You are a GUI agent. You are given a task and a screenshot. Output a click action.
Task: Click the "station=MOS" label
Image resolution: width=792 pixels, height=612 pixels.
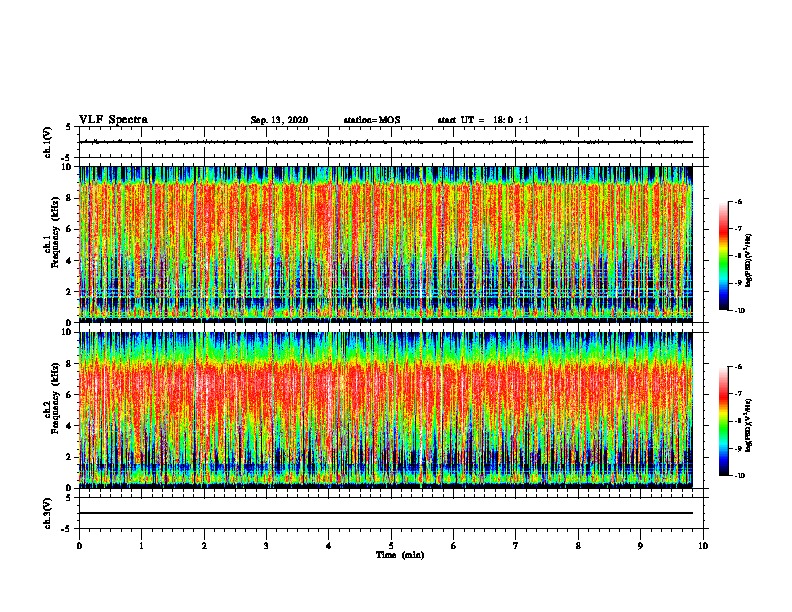pos(372,120)
